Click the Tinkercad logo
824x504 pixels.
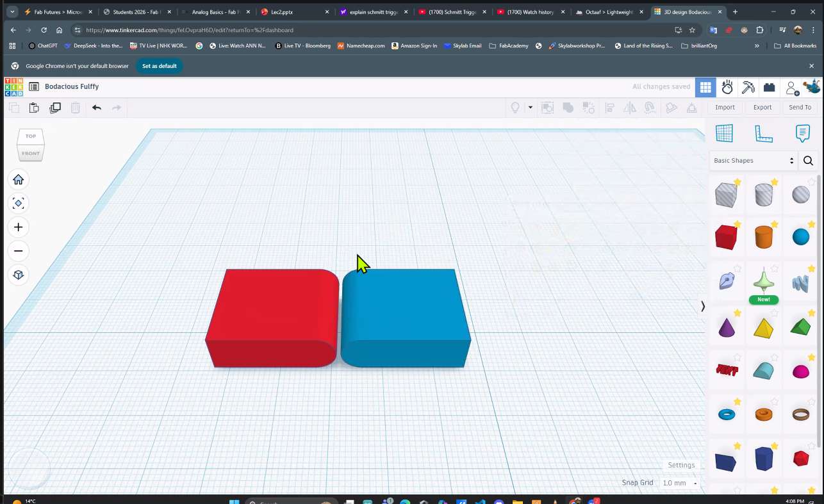(x=13, y=86)
